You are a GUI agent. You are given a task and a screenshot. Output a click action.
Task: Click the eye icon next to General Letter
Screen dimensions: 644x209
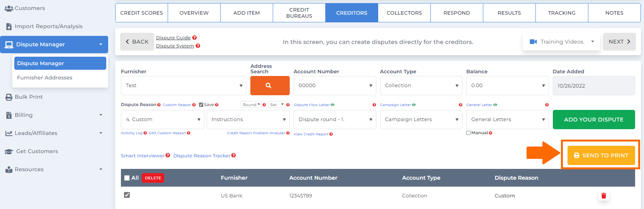pos(495,105)
